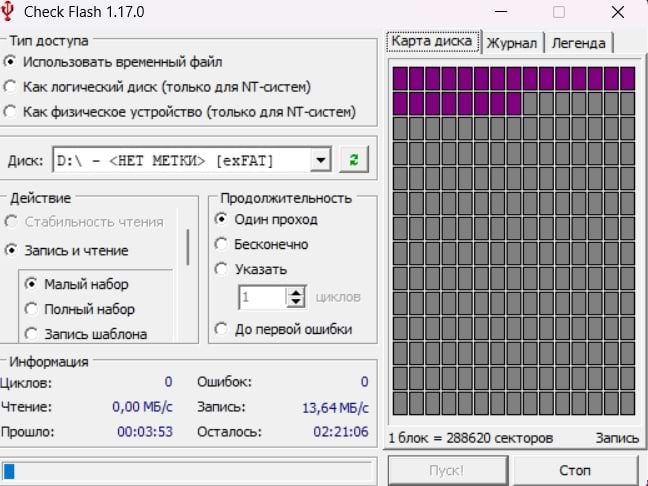Choose 'Бесконечно' duration option
This screenshot has height=486, width=648.
click(x=221, y=244)
